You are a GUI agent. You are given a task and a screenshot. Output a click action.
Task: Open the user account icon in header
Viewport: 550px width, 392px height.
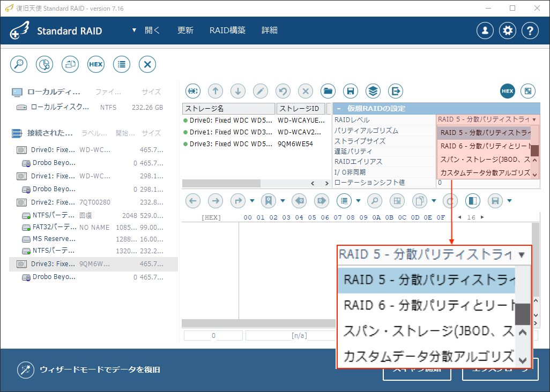[x=485, y=31]
